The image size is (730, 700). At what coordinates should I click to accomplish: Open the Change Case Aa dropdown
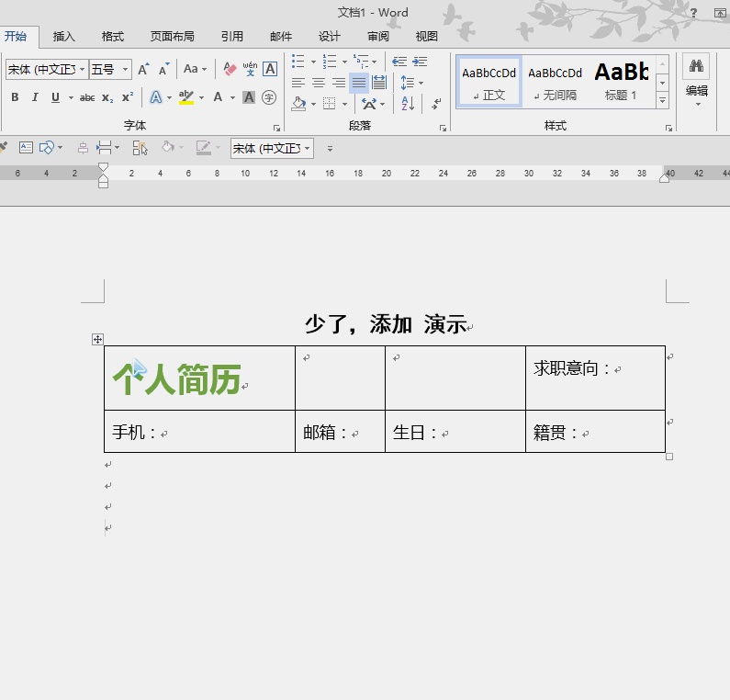pos(195,69)
